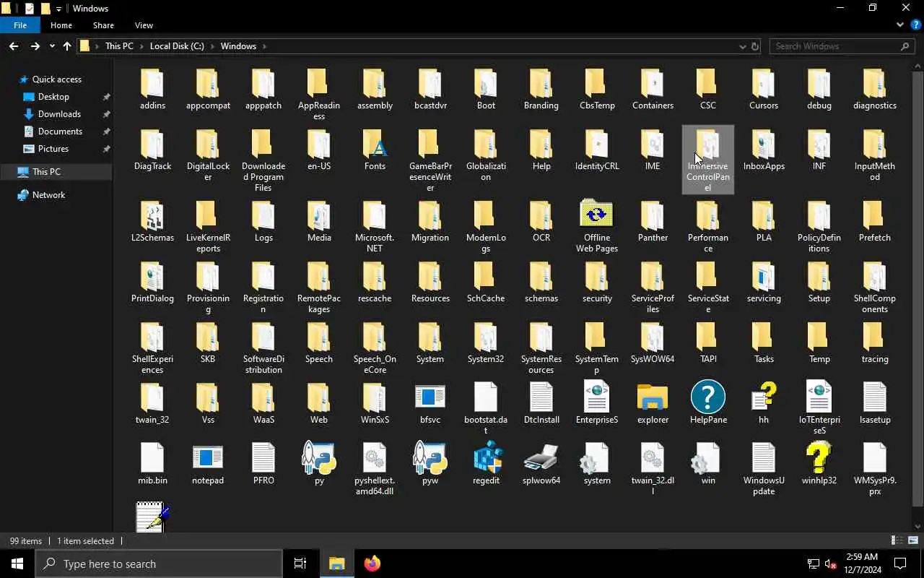924x578 pixels.
Task: Click the Forward navigation arrow
Action: click(x=35, y=46)
